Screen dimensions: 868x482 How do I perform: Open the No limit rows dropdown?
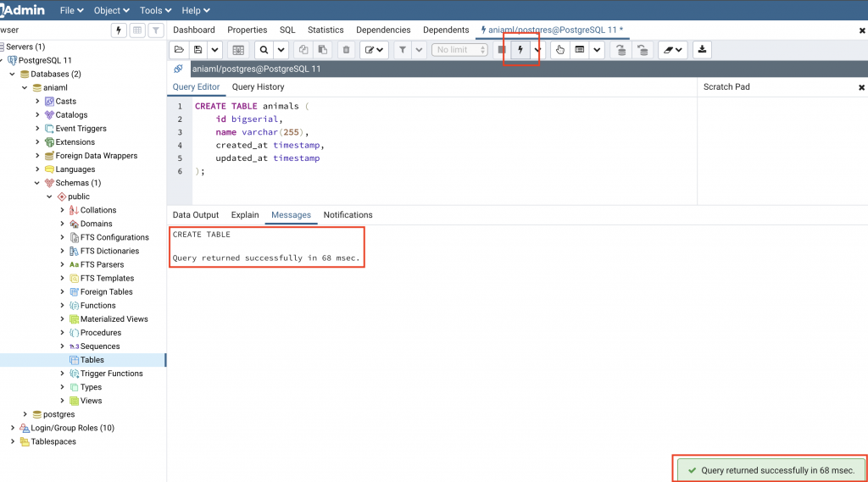[x=459, y=50]
